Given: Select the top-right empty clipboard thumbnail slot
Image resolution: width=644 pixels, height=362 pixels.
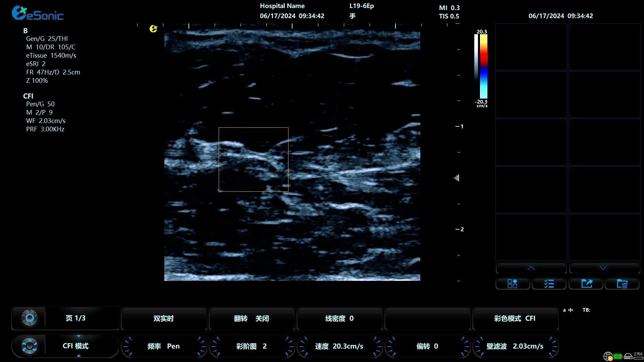Looking at the screenshot, I should coord(605,47).
